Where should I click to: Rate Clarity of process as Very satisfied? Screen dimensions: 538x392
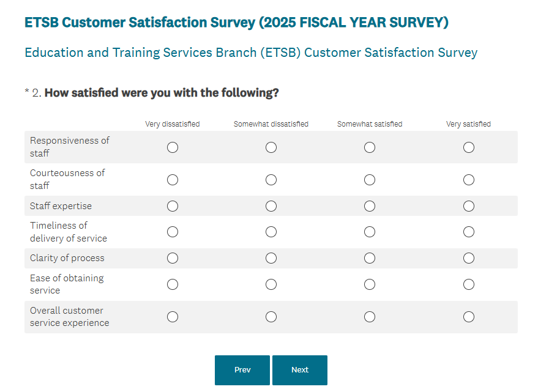click(469, 258)
